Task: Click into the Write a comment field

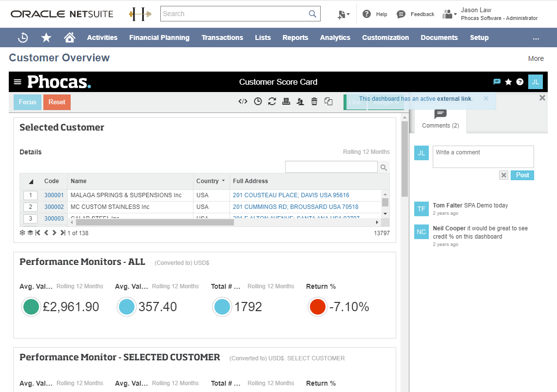Action: pos(483,157)
